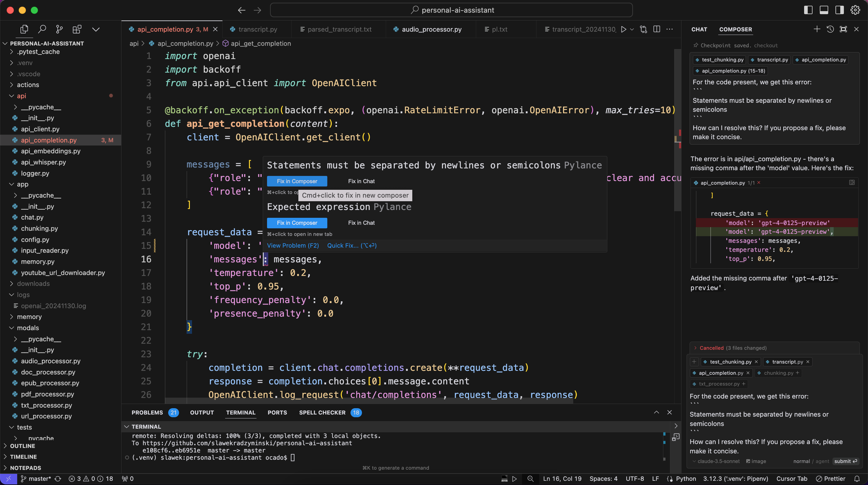Viewport: 868px width, 485px height.
Task: Click Fix in Chat for Expected expression
Action: 361,223
